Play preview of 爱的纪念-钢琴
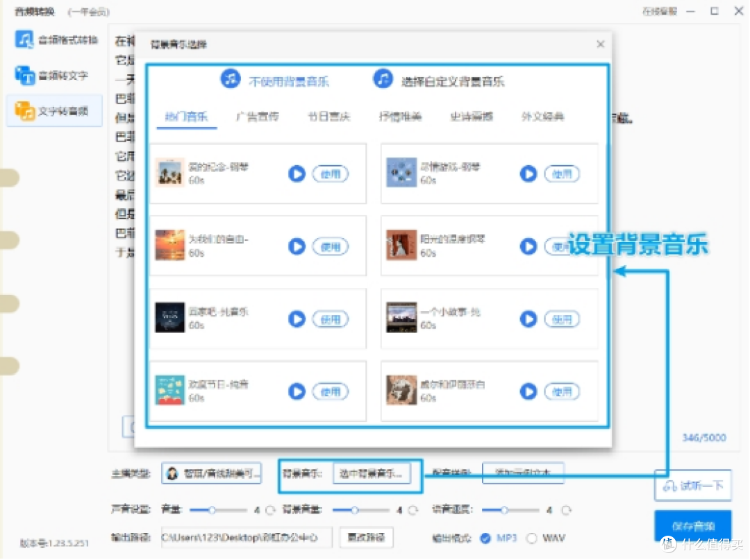This screenshot has height=560, width=750. point(297,174)
